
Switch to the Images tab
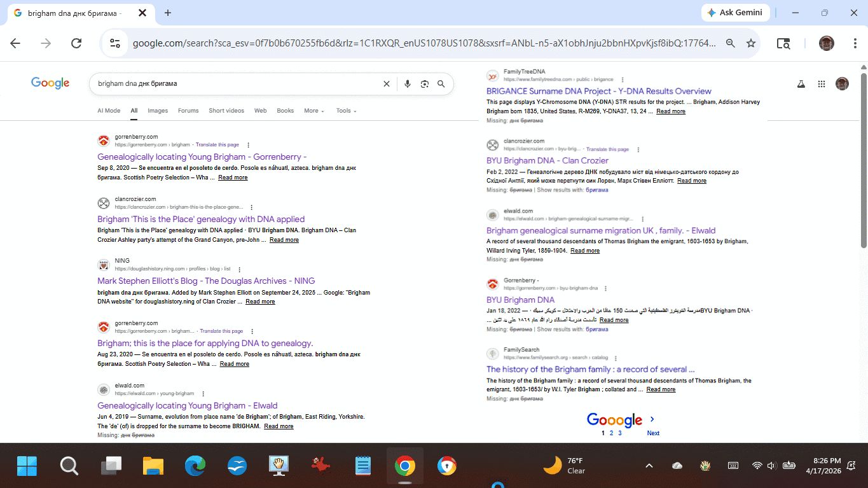click(x=158, y=111)
